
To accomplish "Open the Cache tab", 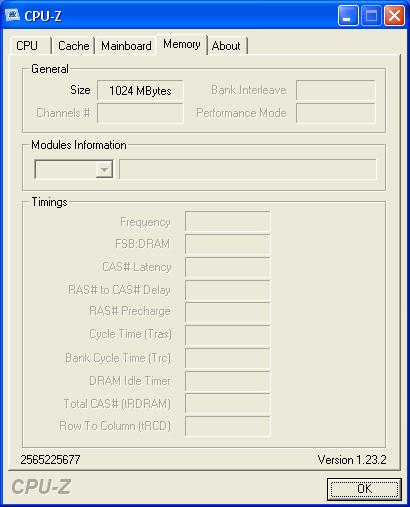I will 73,46.
